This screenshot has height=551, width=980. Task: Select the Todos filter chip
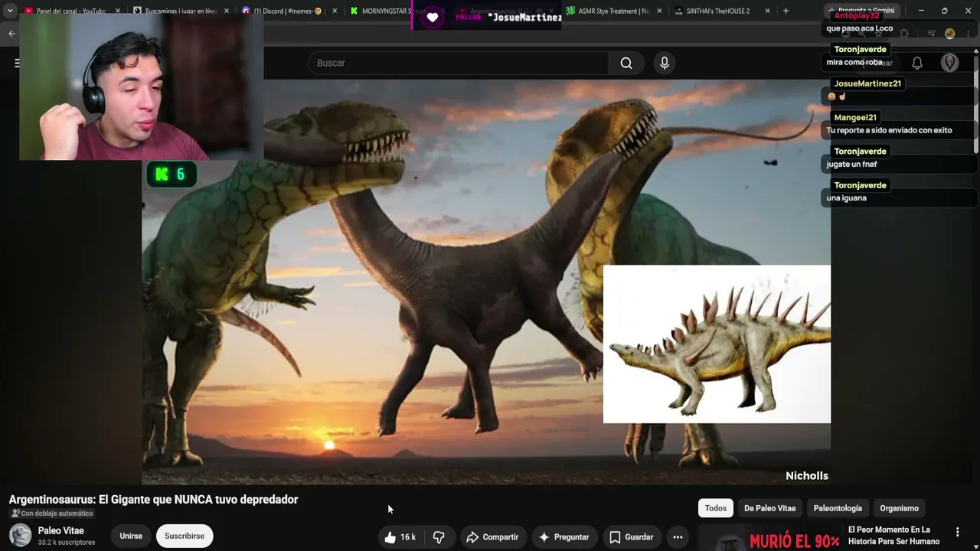pos(716,508)
